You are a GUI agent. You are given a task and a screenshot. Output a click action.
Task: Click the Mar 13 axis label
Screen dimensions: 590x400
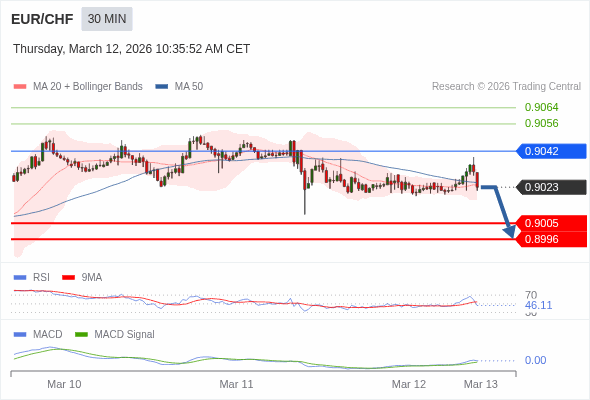click(481, 384)
